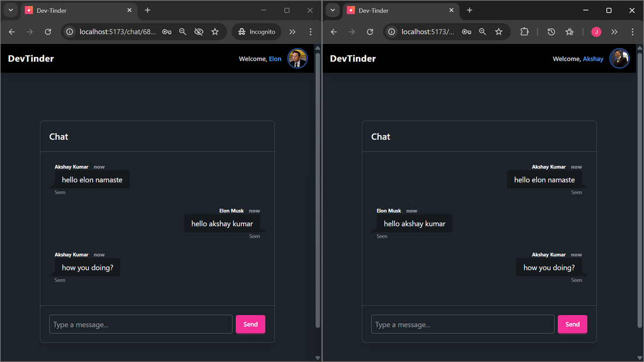The width and height of the screenshot is (644, 362).
Task: Click DevTinder logo in Akshay's window
Action: pyautogui.click(x=353, y=58)
